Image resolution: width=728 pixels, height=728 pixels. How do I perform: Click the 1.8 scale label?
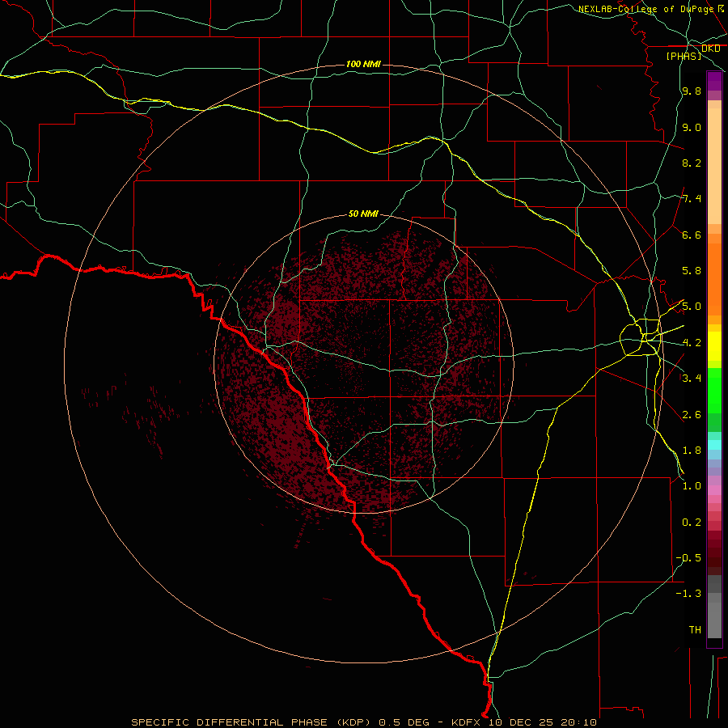pyautogui.click(x=692, y=451)
